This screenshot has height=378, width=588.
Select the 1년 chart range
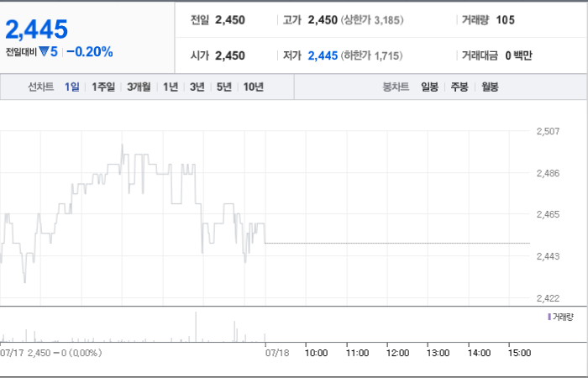pos(171,87)
